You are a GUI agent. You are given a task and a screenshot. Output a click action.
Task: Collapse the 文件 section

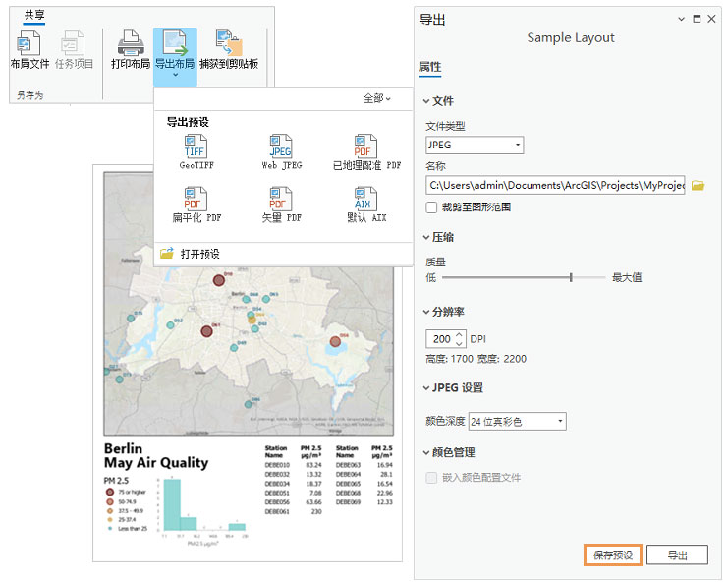pos(425,101)
